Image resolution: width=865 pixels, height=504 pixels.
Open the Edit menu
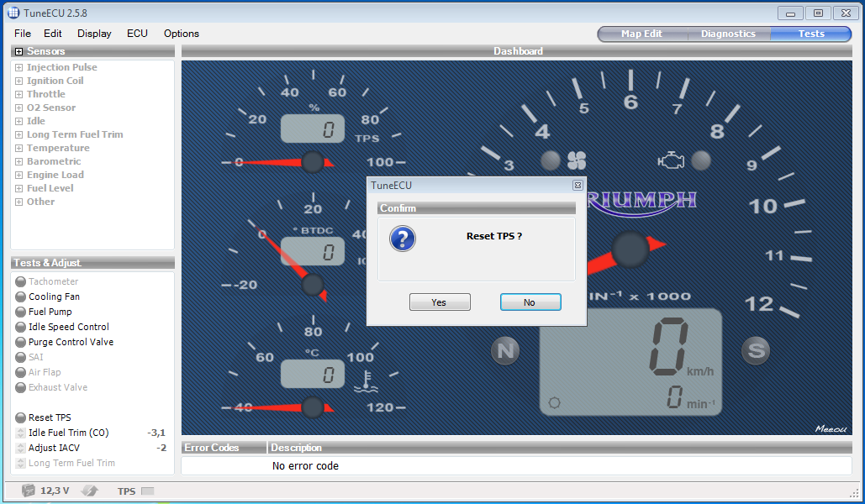52,34
